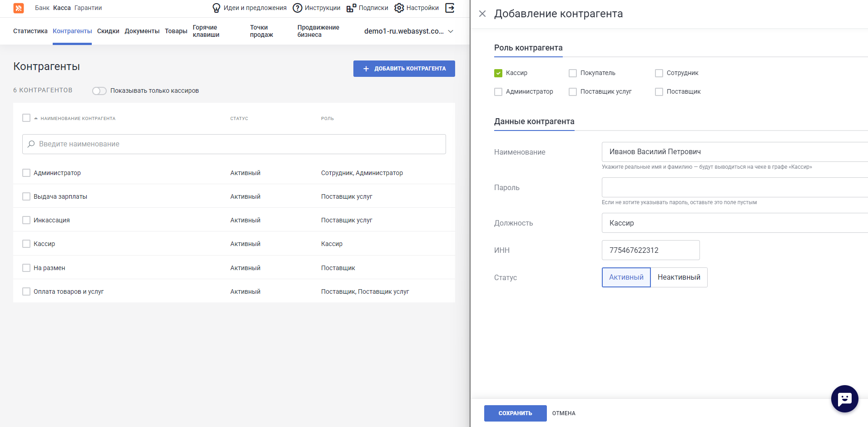Image resolution: width=868 pixels, height=427 pixels.
Task: Sort by Наименование контрагента column arrow
Action: [36, 119]
